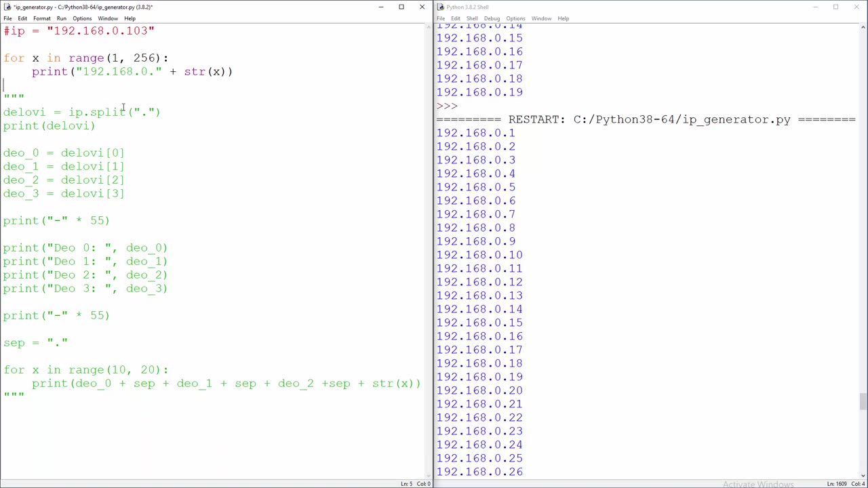This screenshot has height=488, width=868.
Task: Click shell status 'Ln: 1609'
Action: (x=837, y=484)
